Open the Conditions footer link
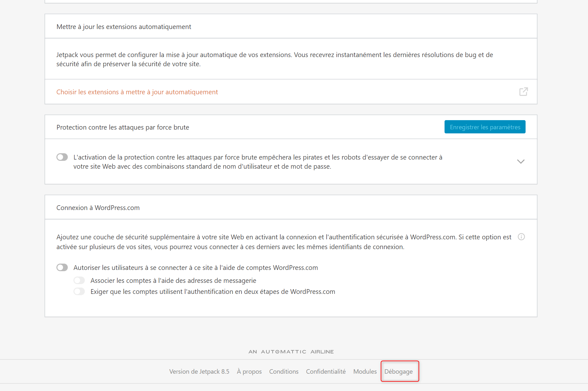 click(x=284, y=371)
